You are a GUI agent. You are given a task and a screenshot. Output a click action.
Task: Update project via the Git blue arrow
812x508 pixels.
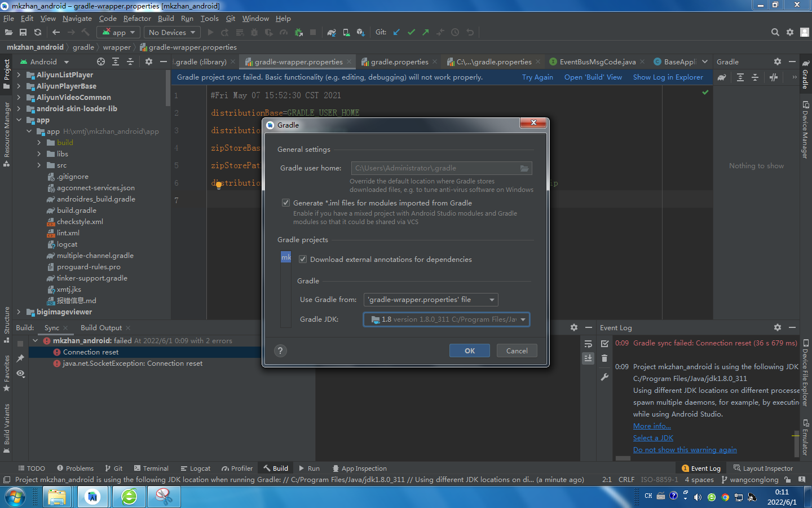point(396,32)
